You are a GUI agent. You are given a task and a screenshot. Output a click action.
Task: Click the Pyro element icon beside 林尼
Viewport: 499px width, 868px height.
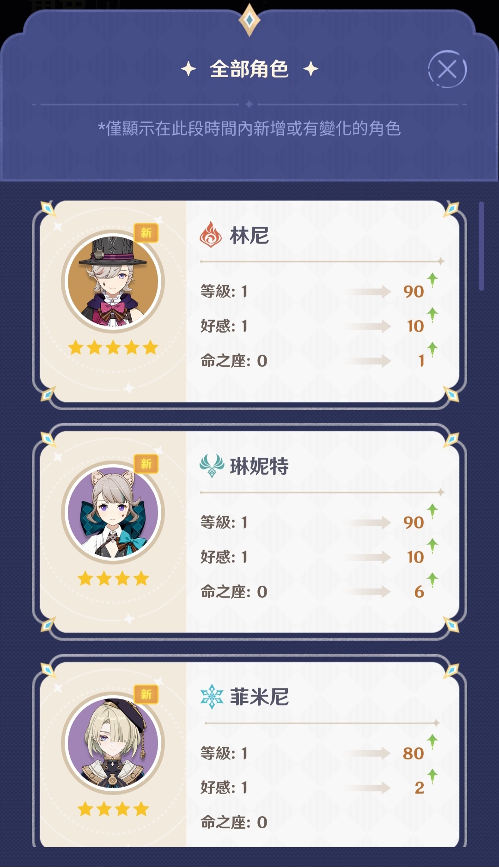[x=211, y=235]
